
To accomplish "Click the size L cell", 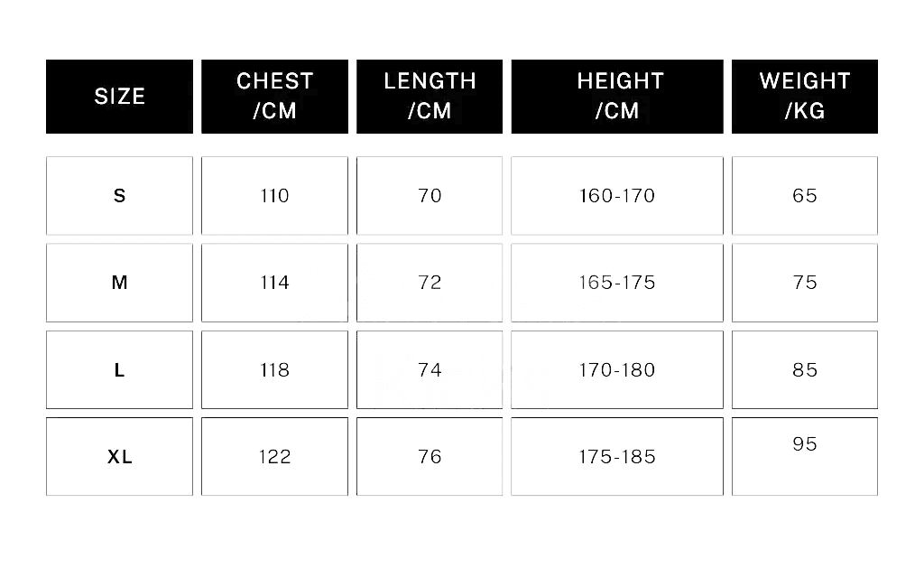I will coord(119,370).
